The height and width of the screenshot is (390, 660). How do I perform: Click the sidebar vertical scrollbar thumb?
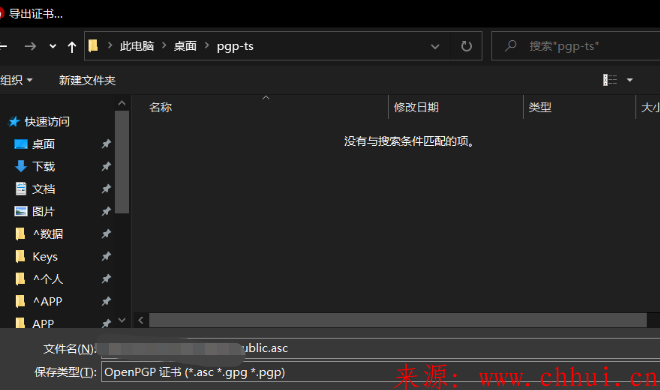[122, 162]
